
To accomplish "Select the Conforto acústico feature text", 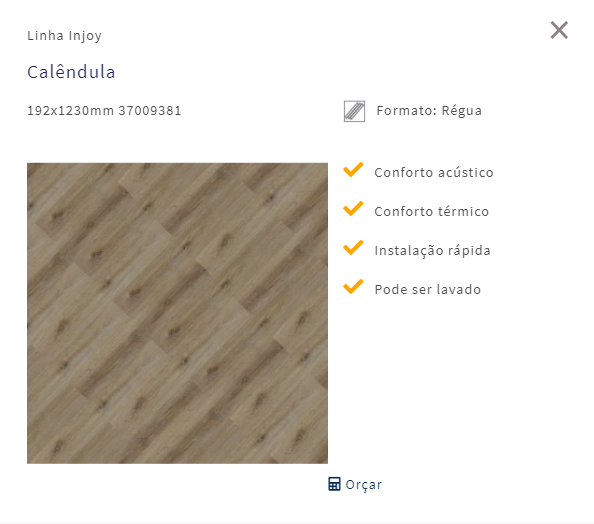I will (x=434, y=172).
